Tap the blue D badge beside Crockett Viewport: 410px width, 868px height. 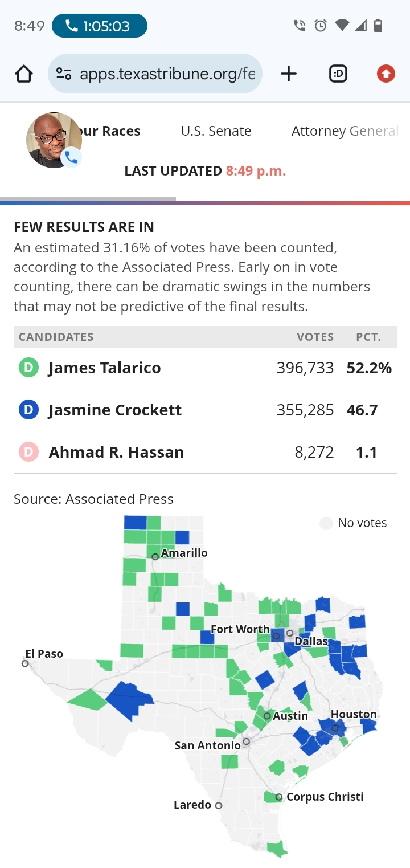28,410
